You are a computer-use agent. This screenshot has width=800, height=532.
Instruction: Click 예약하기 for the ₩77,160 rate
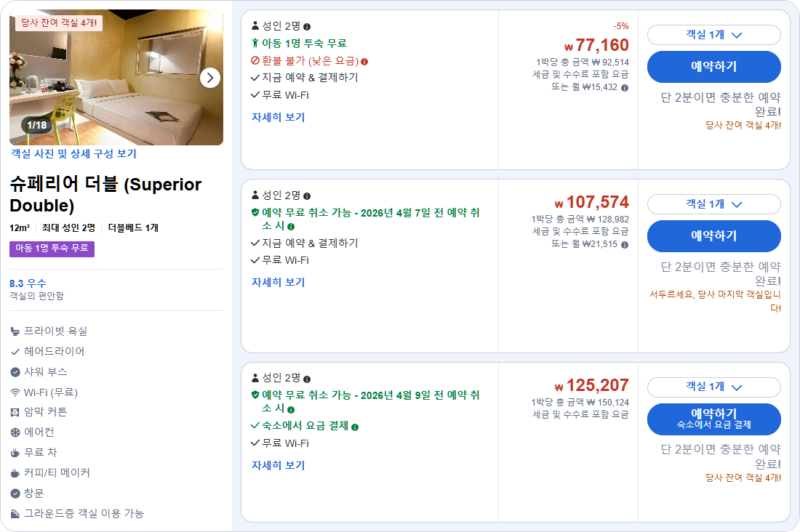click(713, 67)
